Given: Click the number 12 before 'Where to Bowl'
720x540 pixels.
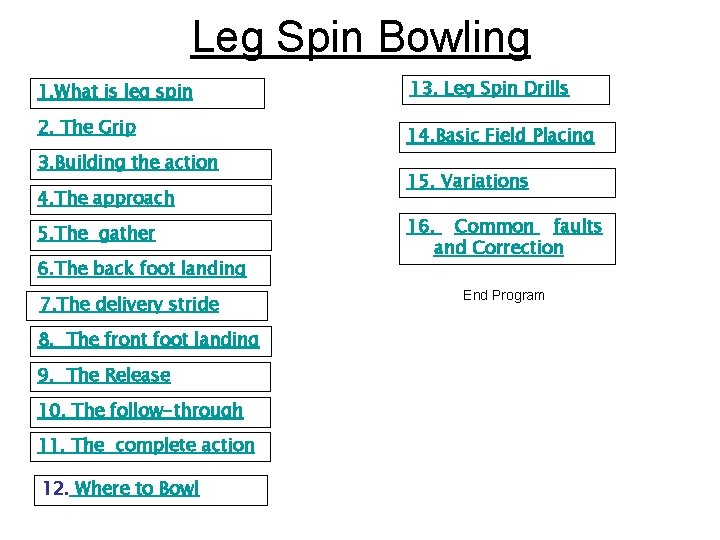Looking at the screenshot, I should pos(56,489).
